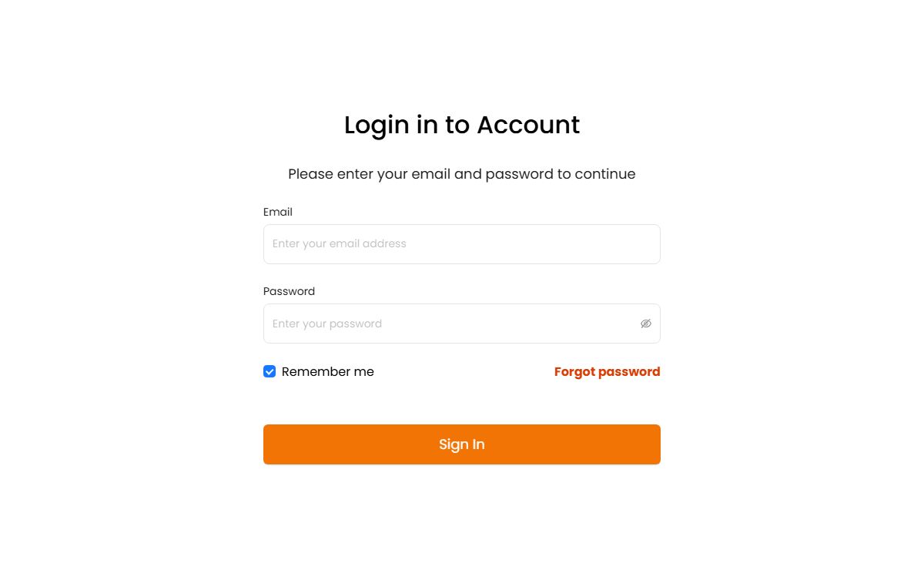Click the 'Enter your password' placeholder text
Viewport: 924px width, 570px height.
[x=327, y=324]
